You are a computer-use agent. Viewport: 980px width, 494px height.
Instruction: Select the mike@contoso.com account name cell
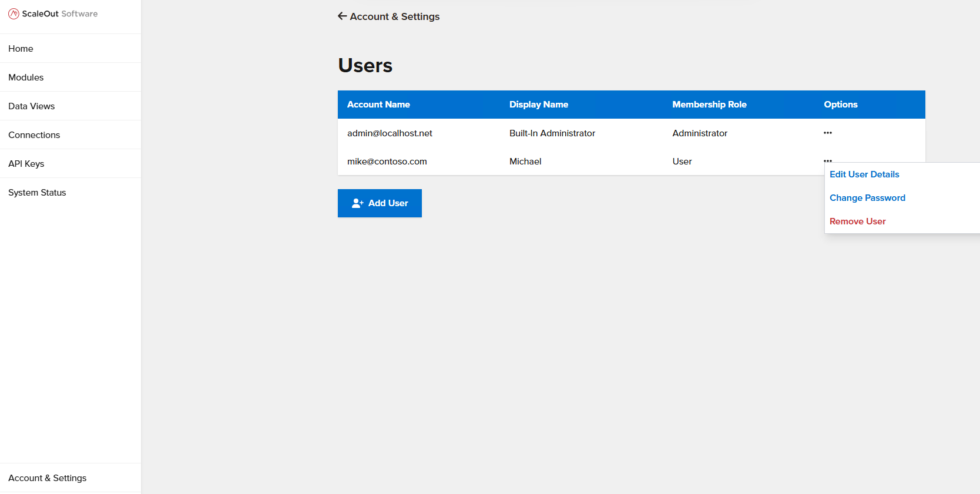pos(387,162)
